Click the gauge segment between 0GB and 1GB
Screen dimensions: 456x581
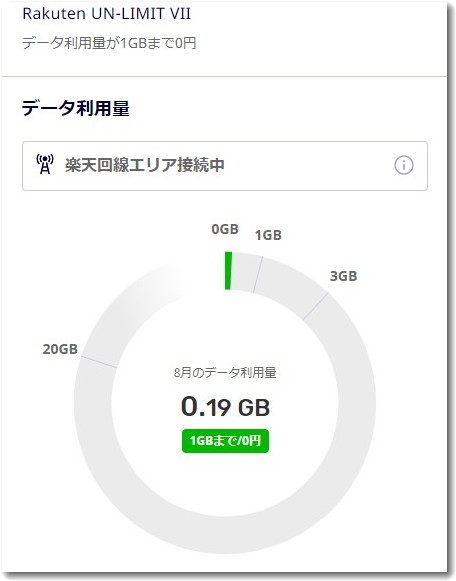click(244, 272)
